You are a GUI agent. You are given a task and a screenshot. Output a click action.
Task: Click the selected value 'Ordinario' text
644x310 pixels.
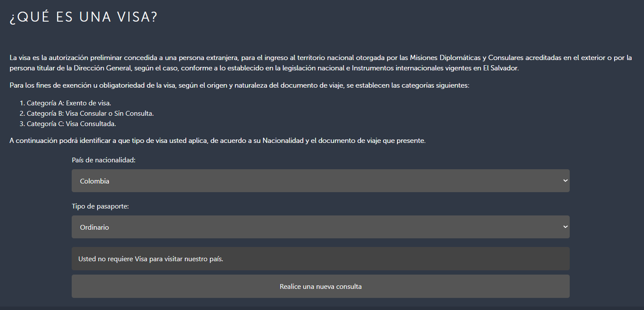click(95, 227)
